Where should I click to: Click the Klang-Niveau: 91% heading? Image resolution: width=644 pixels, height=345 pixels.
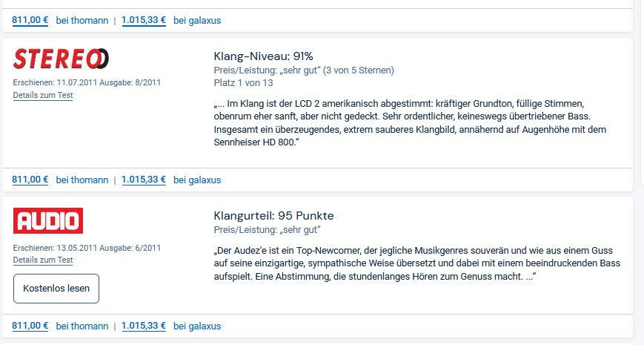[x=263, y=56]
